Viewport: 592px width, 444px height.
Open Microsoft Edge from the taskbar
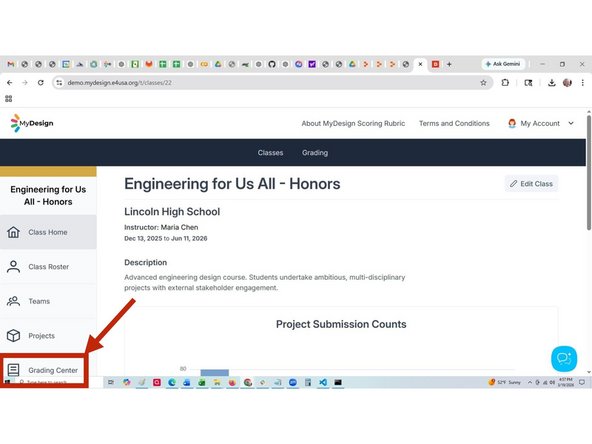pyautogui.click(x=172, y=382)
